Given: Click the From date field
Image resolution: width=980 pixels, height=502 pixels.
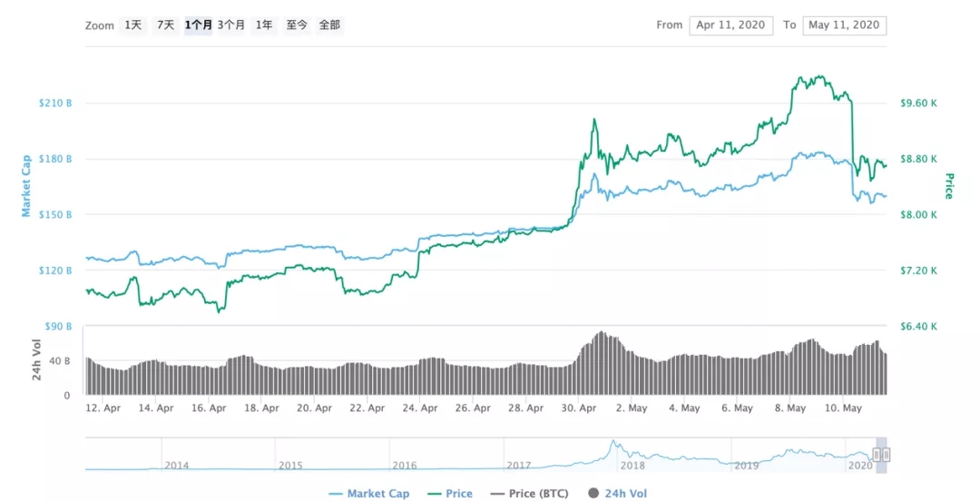Looking at the screenshot, I should (730, 25).
